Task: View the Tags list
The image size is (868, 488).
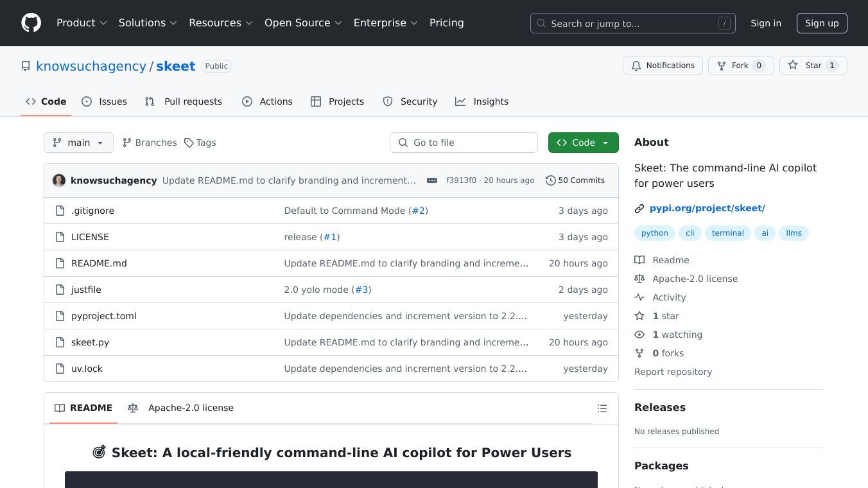Action: [x=200, y=143]
